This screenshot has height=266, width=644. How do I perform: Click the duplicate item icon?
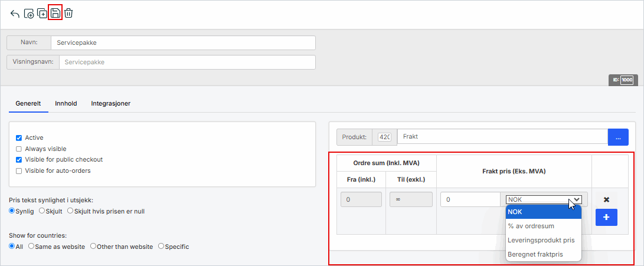(x=42, y=13)
